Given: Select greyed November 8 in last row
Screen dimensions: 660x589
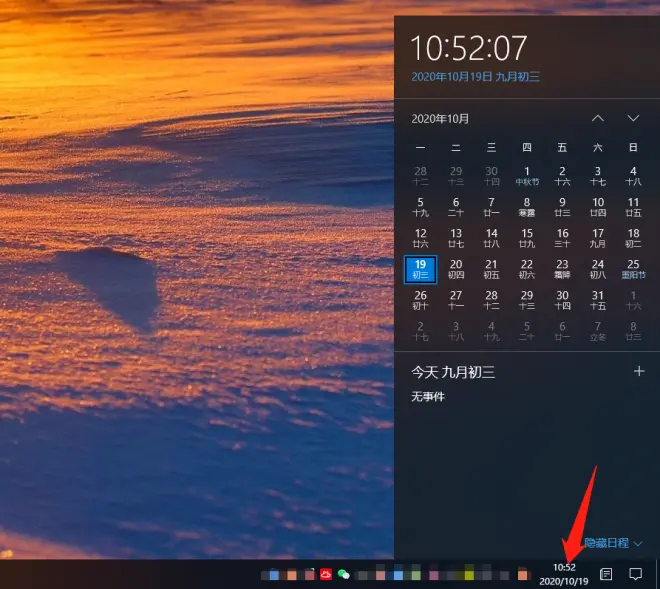Looking at the screenshot, I should (x=633, y=331).
